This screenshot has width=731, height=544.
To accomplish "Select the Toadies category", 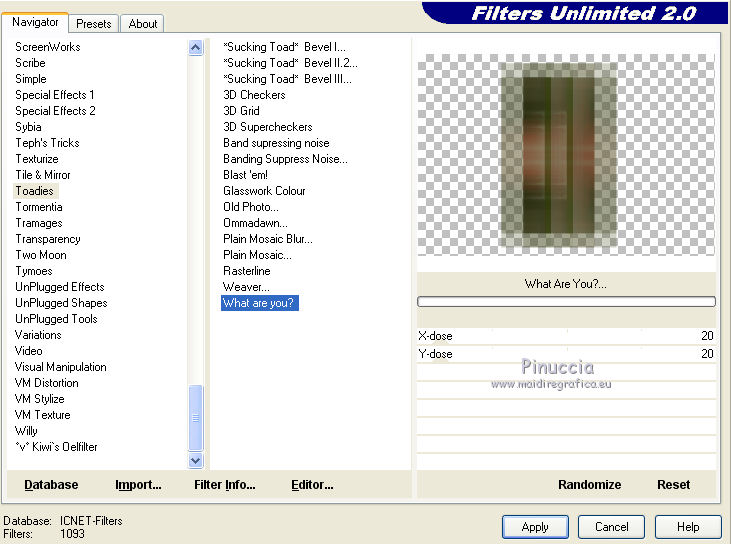I will coord(34,191).
